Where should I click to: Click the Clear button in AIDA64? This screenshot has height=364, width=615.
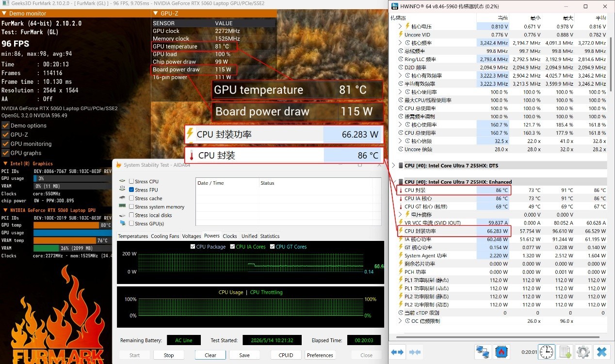pyautogui.click(x=210, y=355)
